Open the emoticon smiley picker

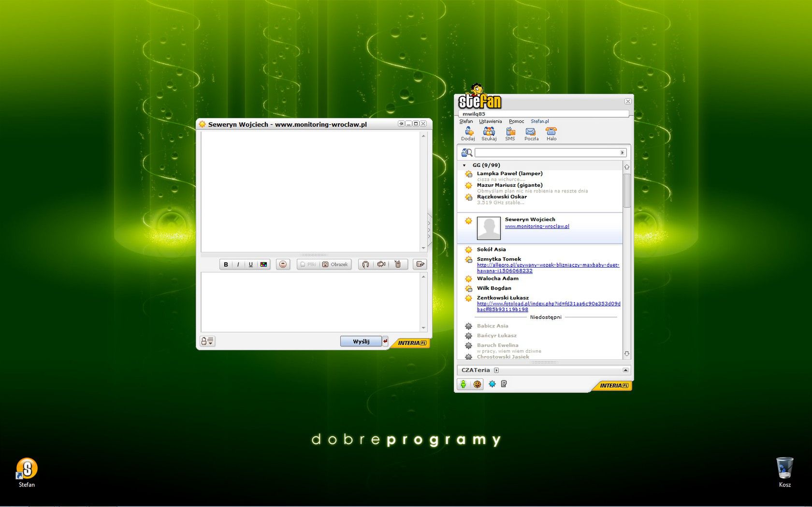coord(283,264)
